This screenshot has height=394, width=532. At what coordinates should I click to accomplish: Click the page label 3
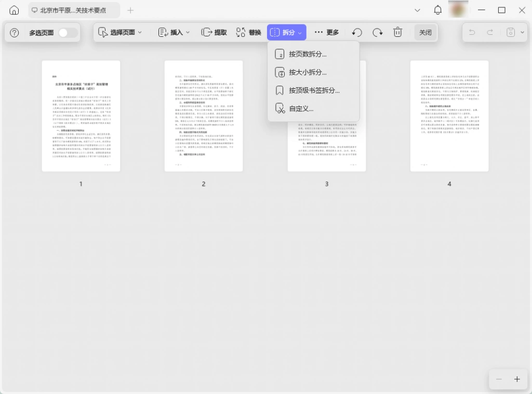327,184
